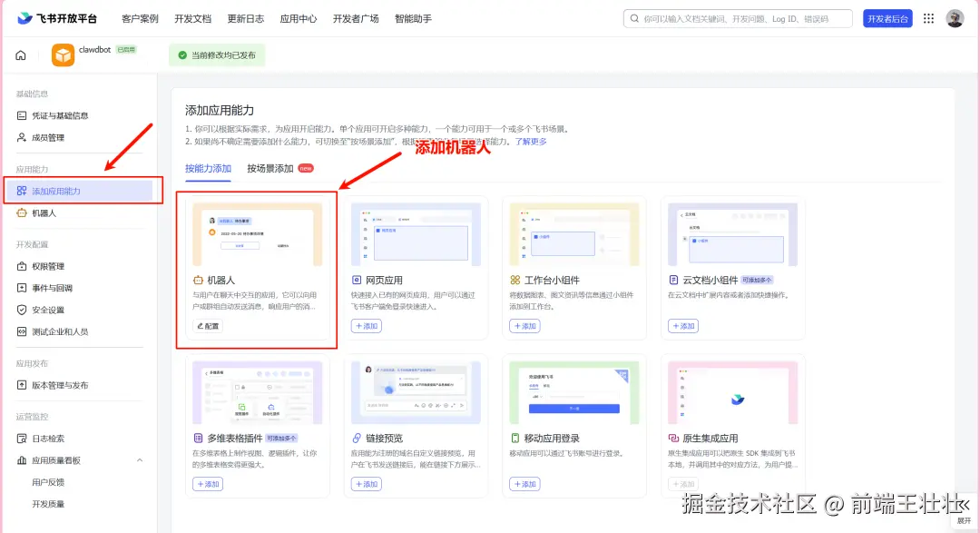Open 智能助手 in top navigation

point(413,19)
